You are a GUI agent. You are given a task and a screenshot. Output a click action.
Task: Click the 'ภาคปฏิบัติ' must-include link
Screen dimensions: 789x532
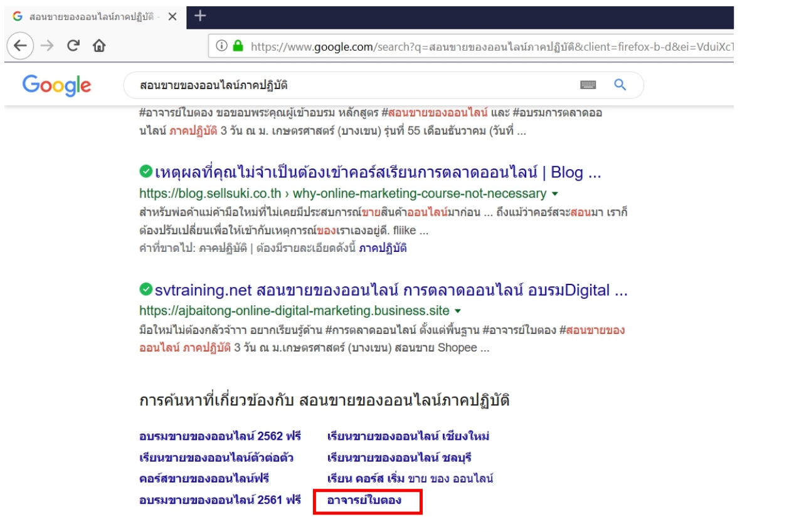point(383,248)
